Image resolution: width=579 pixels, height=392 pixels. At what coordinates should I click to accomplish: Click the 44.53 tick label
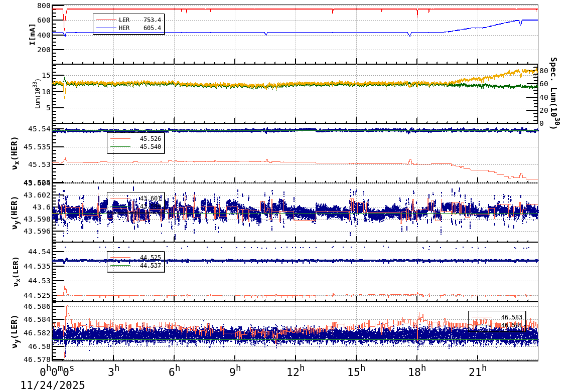point(39,281)
